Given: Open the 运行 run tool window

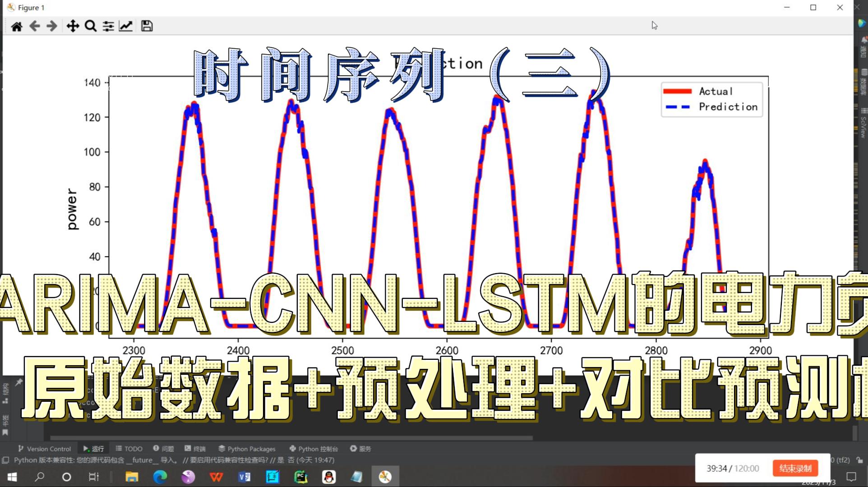Looking at the screenshot, I should tap(93, 449).
